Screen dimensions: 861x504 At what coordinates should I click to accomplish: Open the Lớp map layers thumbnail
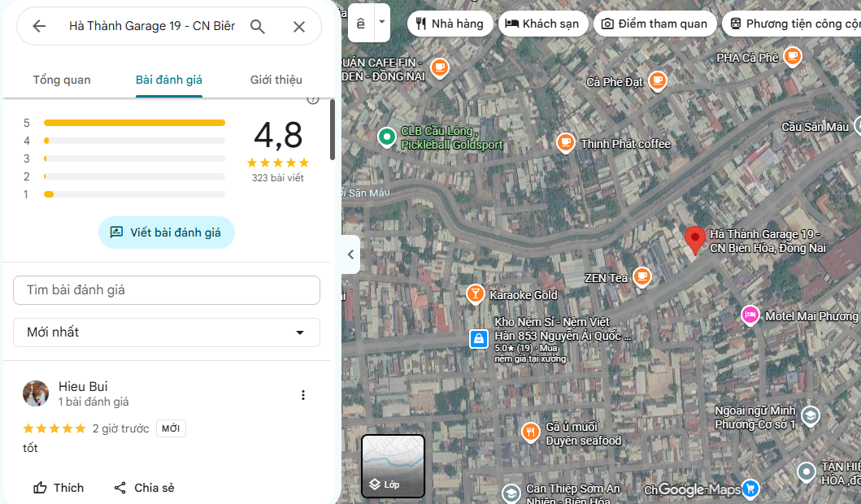point(393,466)
